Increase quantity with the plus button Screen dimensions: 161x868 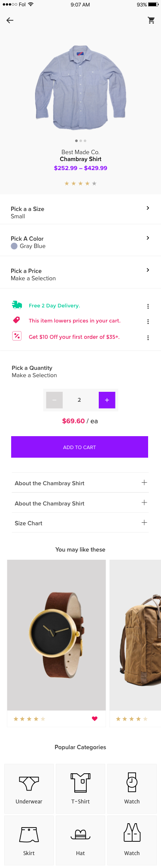(x=107, y=400)
